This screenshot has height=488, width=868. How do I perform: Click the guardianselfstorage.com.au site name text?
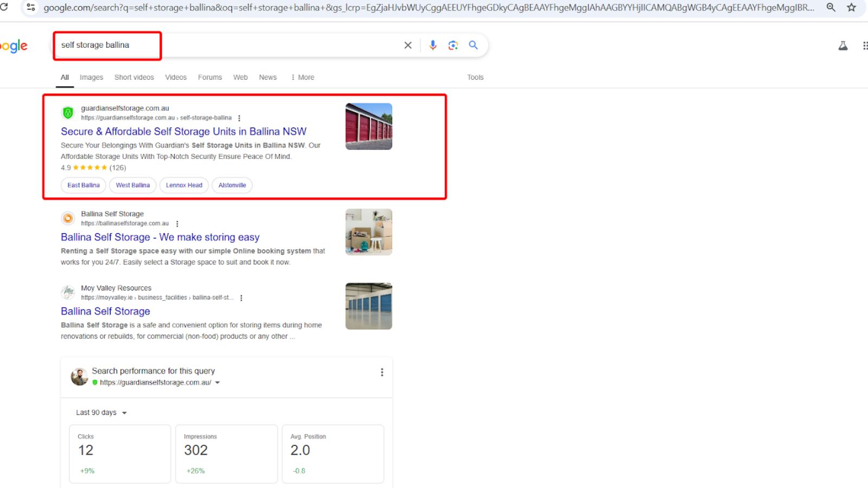point(125,108)
